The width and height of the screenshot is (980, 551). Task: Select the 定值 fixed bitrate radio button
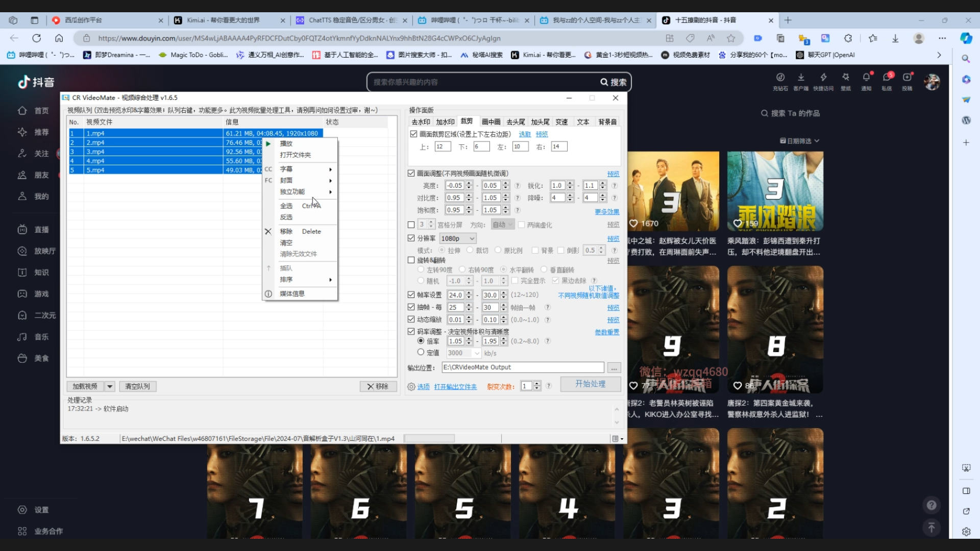pos(421,353)
